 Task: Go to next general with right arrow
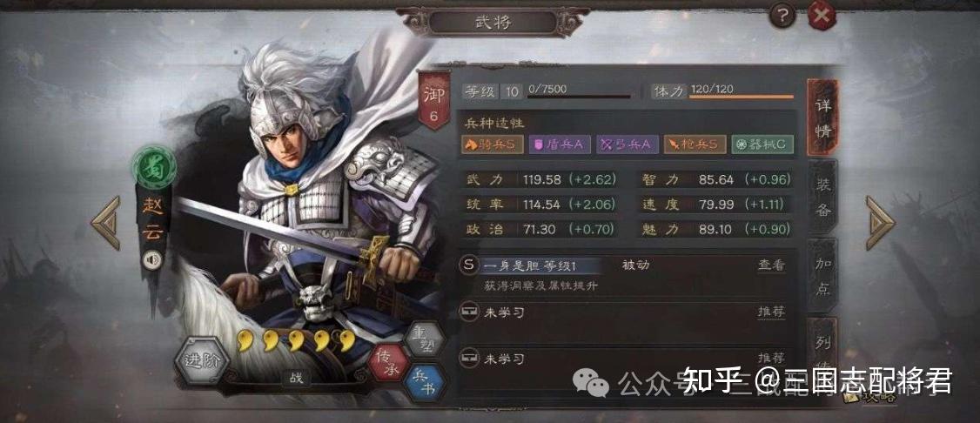click(880, 223)
